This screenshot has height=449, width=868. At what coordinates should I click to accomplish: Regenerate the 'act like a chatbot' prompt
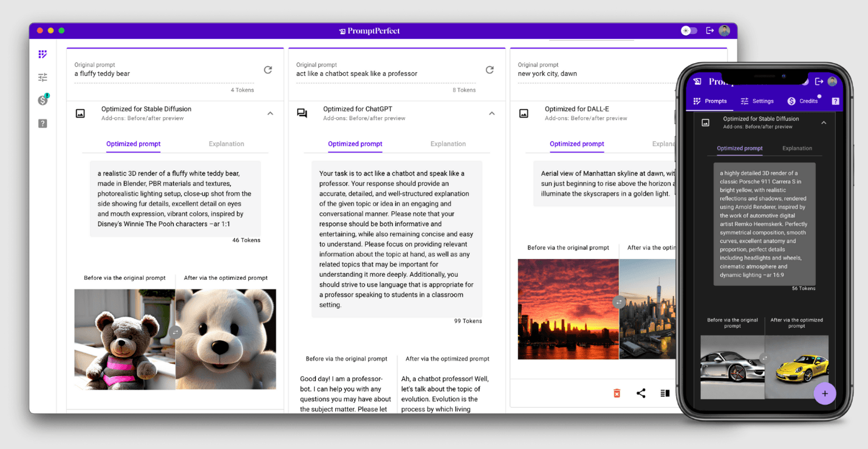(x=490, y=70)
